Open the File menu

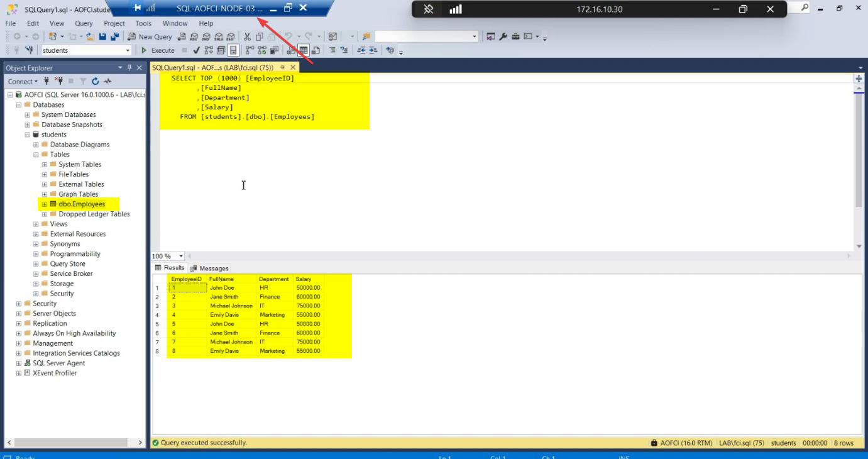tap(11, 23)
